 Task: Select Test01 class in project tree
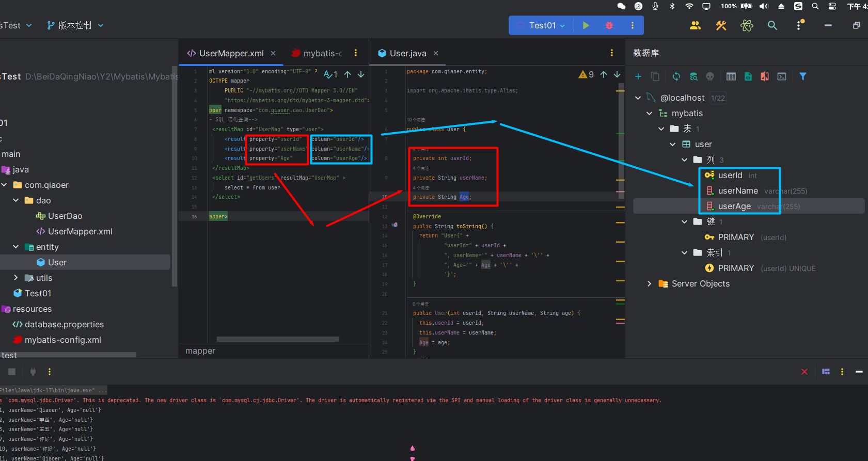tap(38, 293)
